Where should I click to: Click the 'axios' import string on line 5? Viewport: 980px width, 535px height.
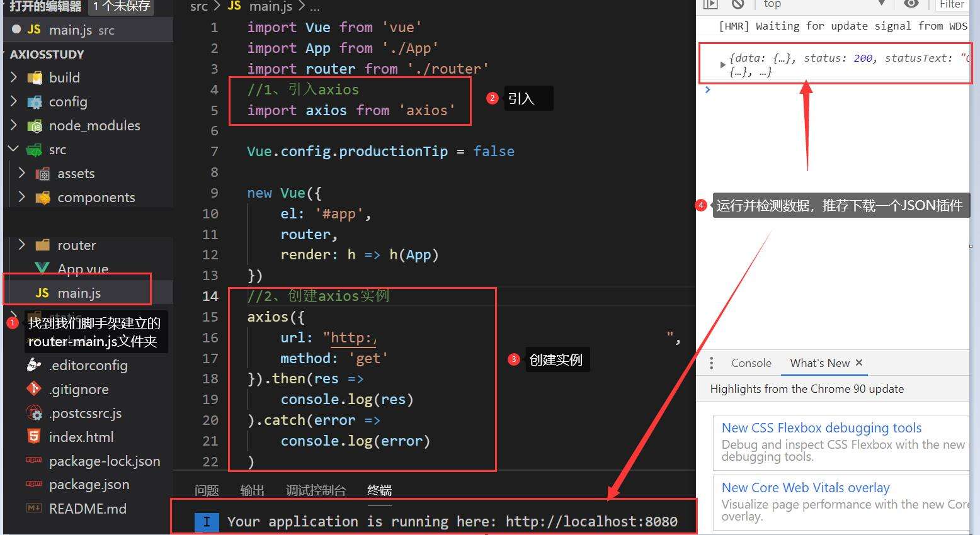tap(426, 110)
